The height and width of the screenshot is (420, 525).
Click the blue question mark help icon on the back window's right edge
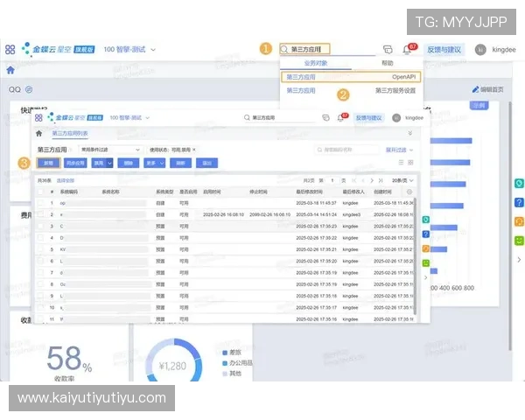click(x=519, y=202)
